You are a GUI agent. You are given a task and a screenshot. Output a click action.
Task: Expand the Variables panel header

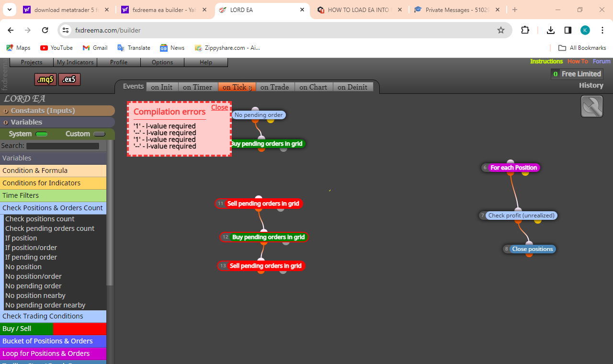pyautogui.click(x=57, y=122)
